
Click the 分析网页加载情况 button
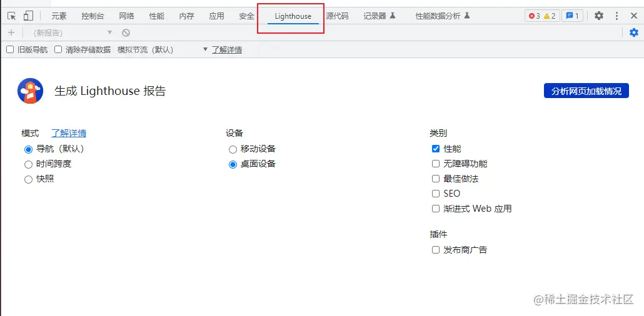[x=586, y=91]
